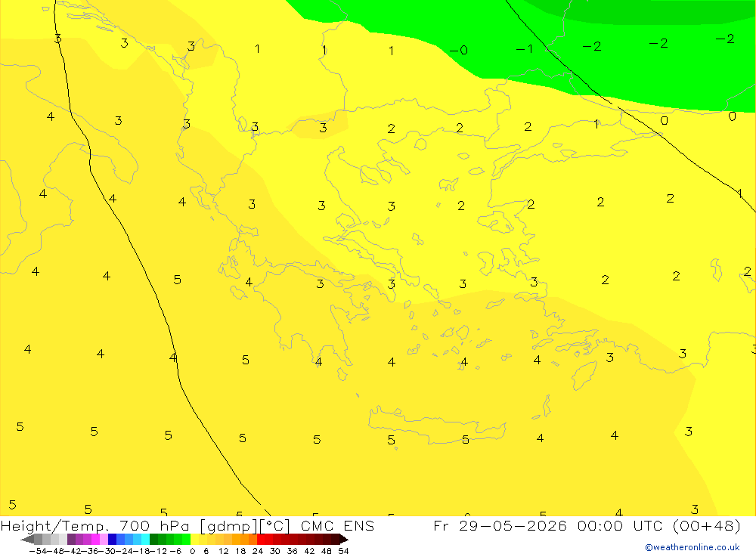Click the '-1' temperature value on map
The width and height of the screenshot is (756, 554).
click(x=525, y=48)
